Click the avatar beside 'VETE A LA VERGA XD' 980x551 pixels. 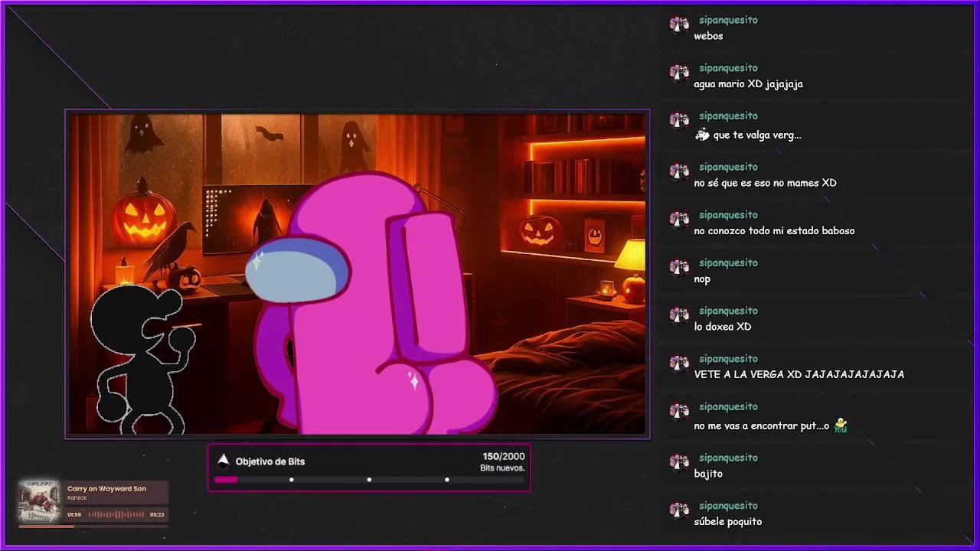pos(679,364)
